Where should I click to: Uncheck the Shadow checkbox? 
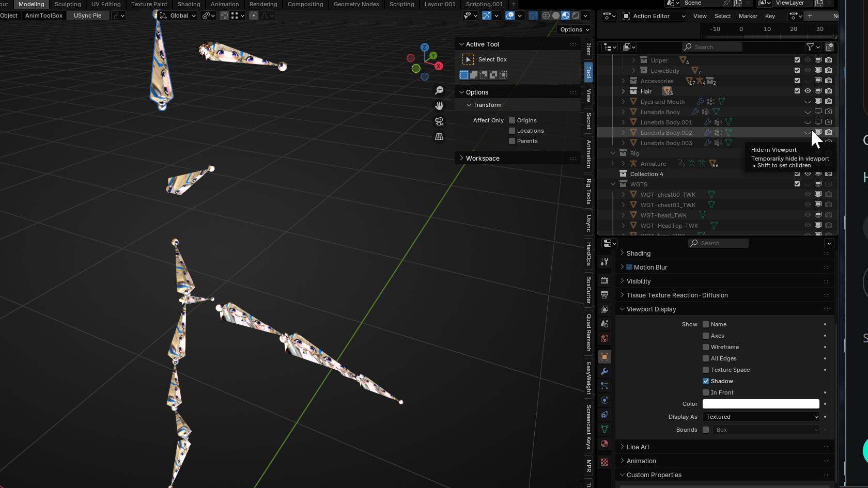click(x=706, y=381)
